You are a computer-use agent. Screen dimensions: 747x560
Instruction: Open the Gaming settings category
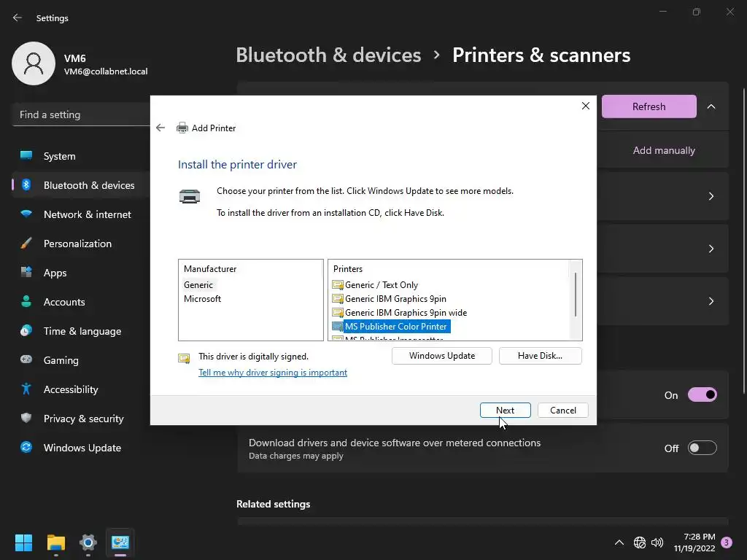click(x=81, y=360)
